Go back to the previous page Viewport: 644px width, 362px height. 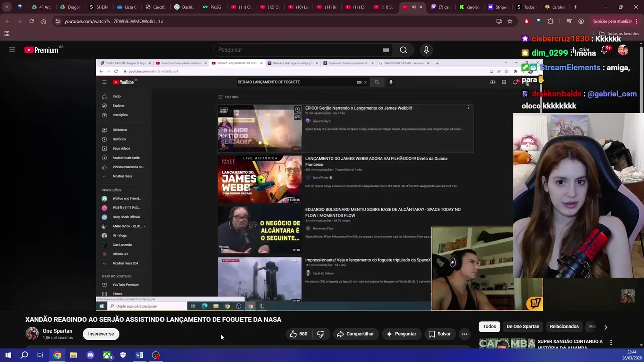click(x=7, y=21)
